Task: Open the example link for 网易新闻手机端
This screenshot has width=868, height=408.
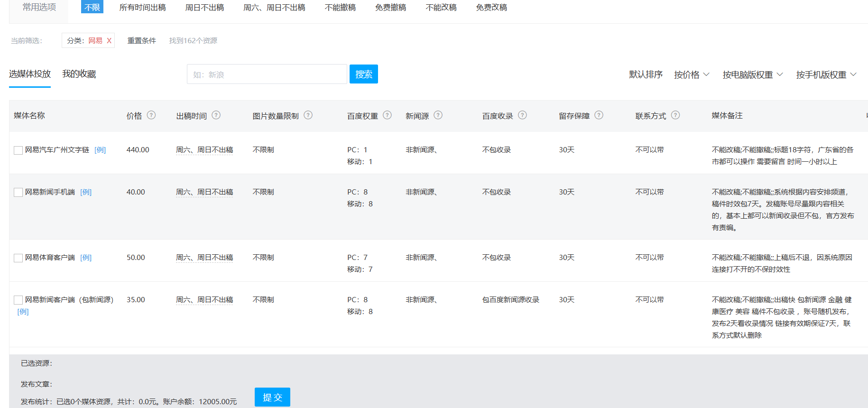Action: (x=86, y=192)
